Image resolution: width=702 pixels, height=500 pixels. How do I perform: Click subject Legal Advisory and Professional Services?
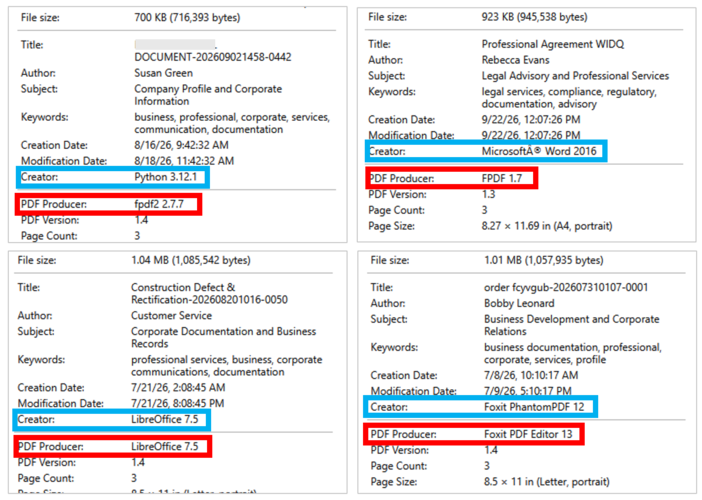(x=575, y=76)
